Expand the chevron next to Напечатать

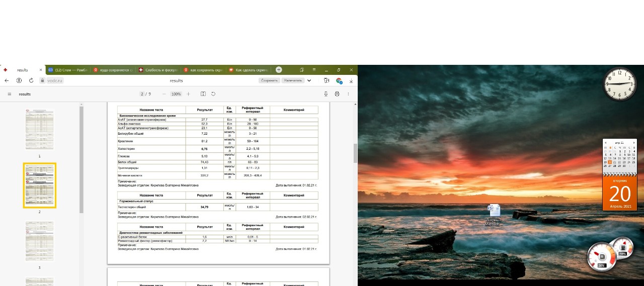[x=309, y=80]
